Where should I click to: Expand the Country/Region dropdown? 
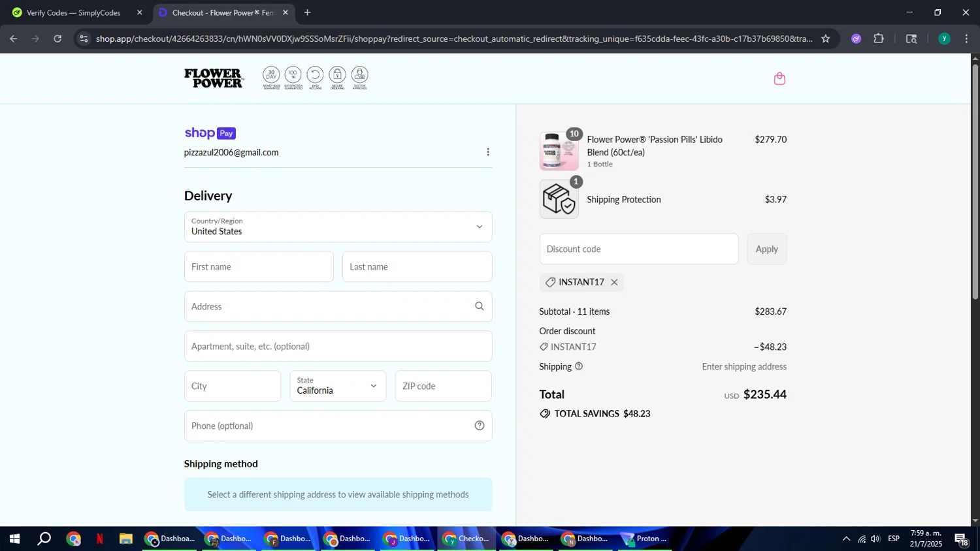338,227
